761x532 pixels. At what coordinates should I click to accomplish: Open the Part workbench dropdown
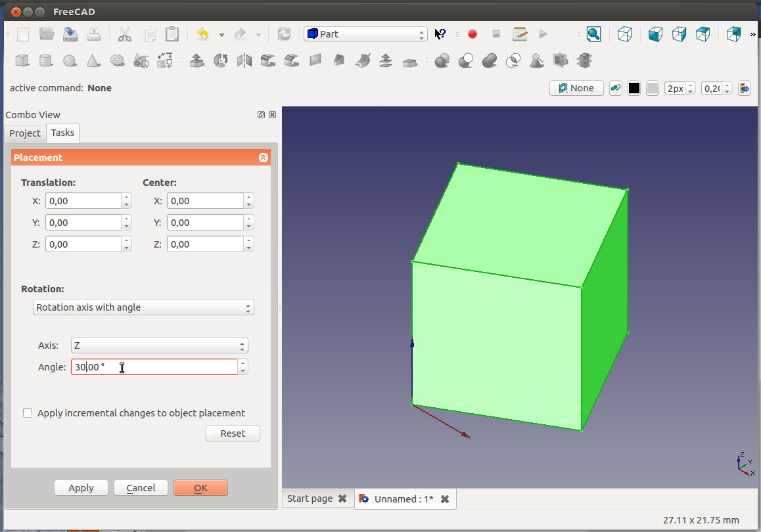click(365, 34)
